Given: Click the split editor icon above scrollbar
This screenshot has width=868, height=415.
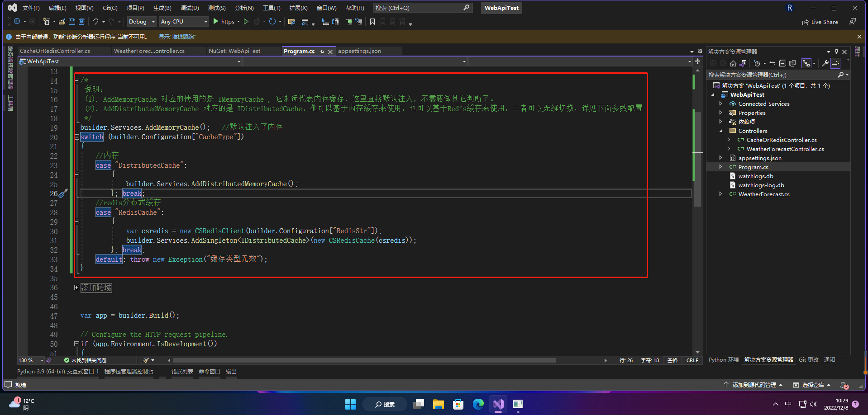Looking at the screenshot, I should point(698,61).
